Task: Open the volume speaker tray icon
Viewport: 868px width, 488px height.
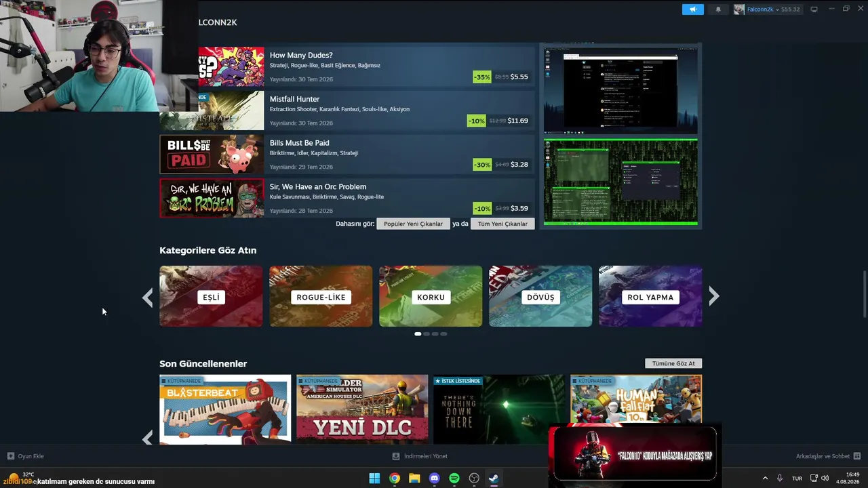Action: 825,479
